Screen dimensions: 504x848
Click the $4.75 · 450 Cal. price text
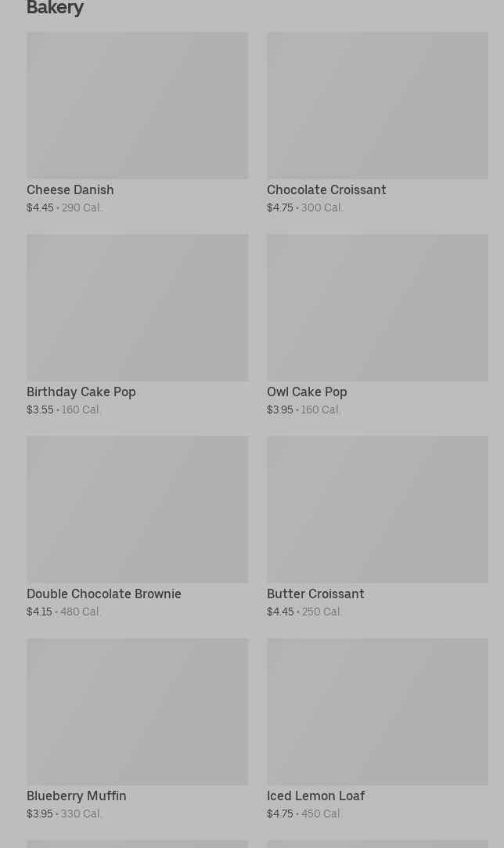[x=304, y=814]
